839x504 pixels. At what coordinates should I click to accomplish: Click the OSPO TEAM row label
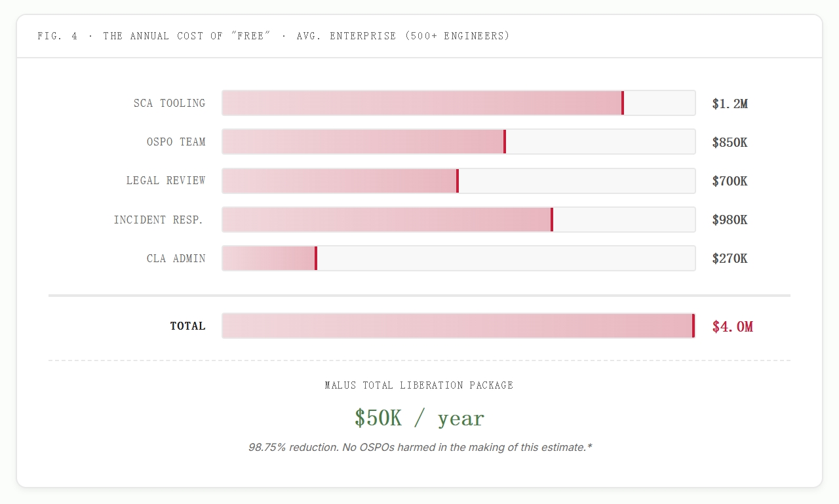[176, 142]
